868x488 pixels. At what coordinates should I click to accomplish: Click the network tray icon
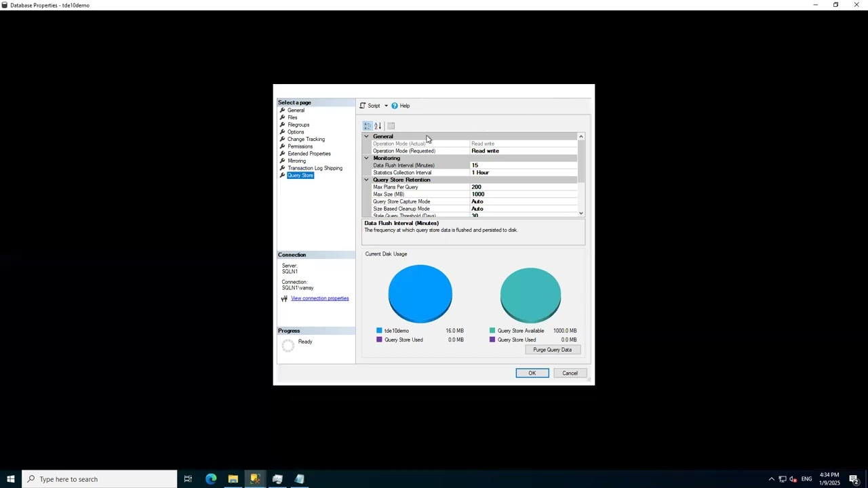pos(782,479)
